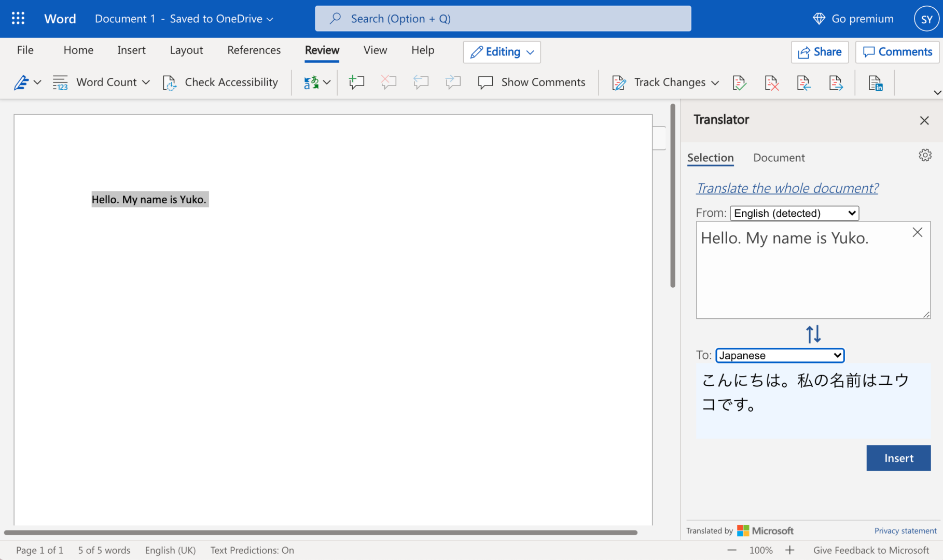Click Show Comments
Image resolution: width=943 pixels, height=560 pixels.
pyautogui.click(x=532, y=82)
